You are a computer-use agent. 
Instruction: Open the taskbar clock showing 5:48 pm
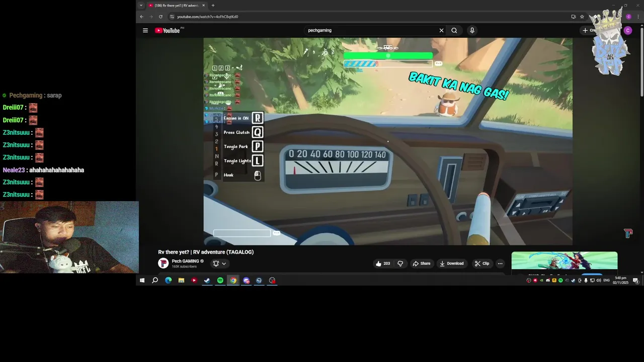click(x=621, y=281)
